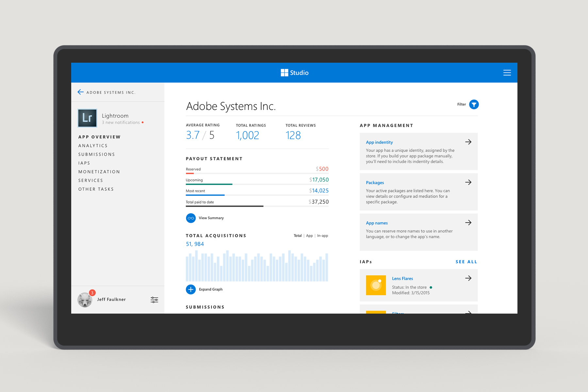Click the back arrow beside Adobe Systems Inc.

pyautogui.click(x=80, y=92)
